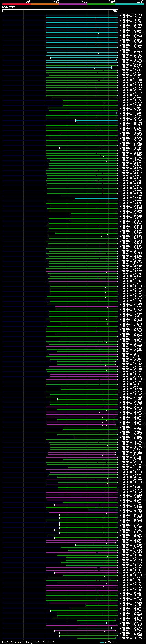Select the UniRef100_Q56WS7 label

click(131, 67)
